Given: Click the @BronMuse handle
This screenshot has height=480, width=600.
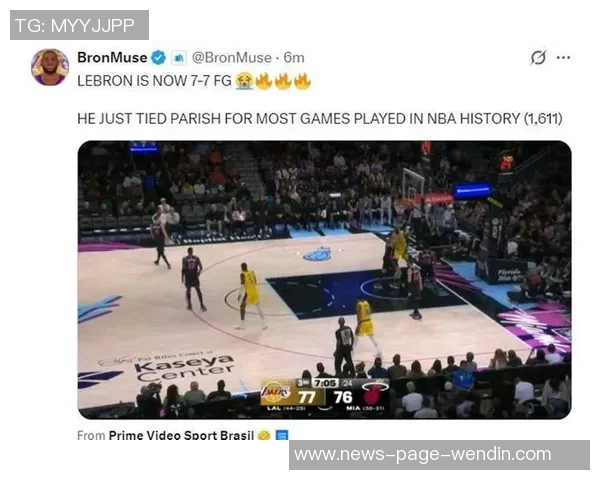Looking at the screenshot, I should click(232, 58).
